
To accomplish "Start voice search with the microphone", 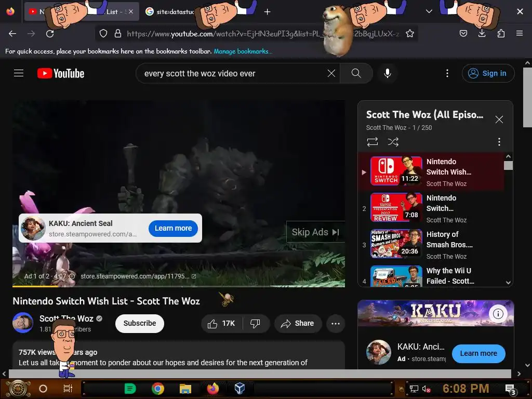I will 387,73.
